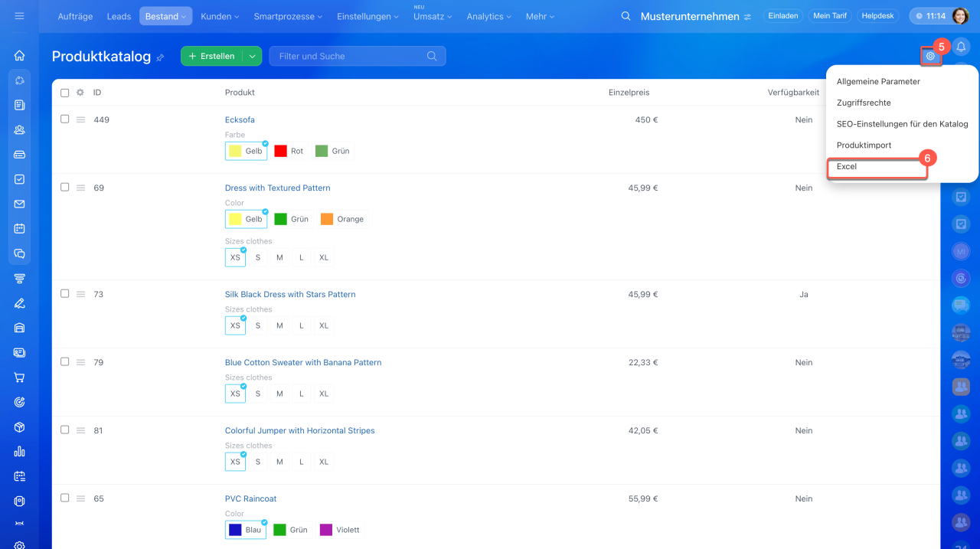
Task: Open the notifications bell icon
Action: point(961,47)
